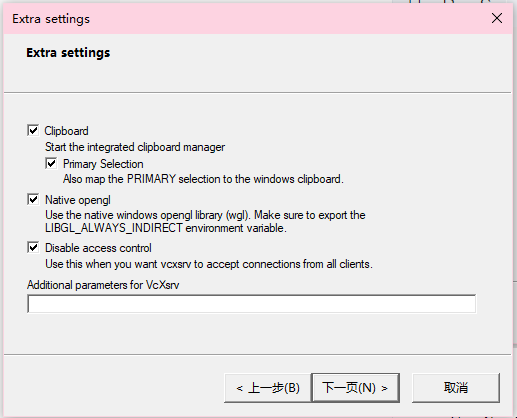The image size is (517, 418).
Task: Click the Extra settings title bar text
Action: pos(51,19)
